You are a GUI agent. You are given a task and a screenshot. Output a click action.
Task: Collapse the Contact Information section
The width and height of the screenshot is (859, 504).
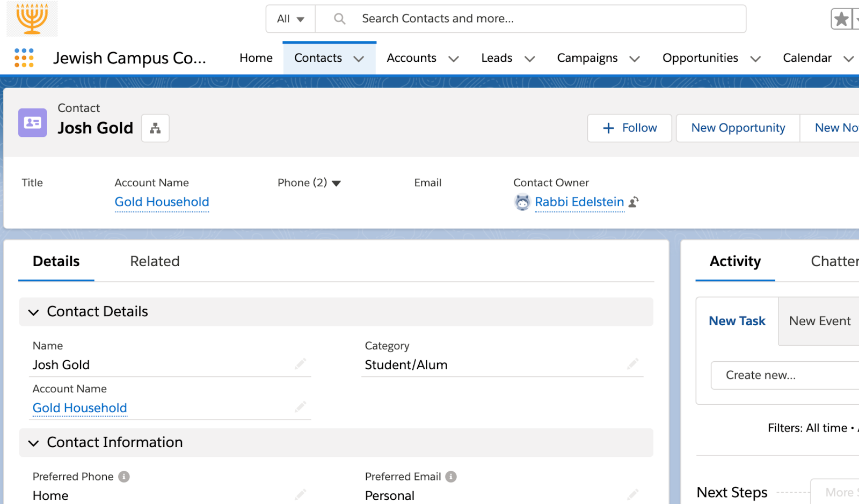(x=34, y=443)
